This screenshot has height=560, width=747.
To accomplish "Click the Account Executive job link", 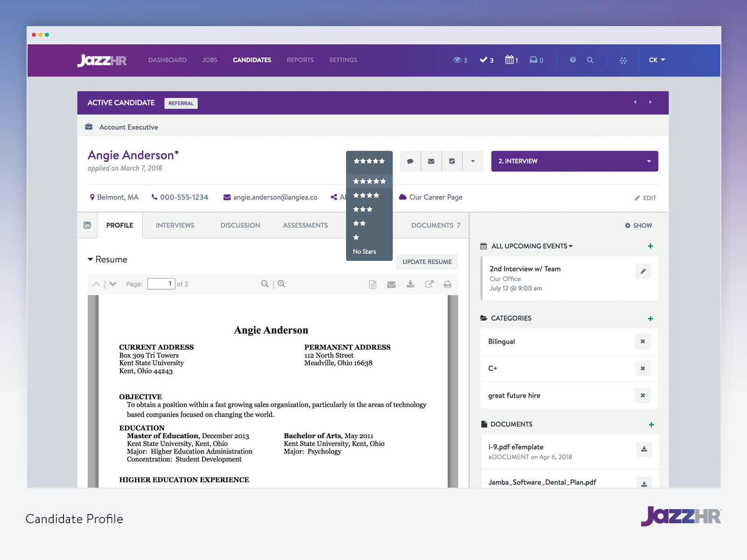I will point(128,127).
